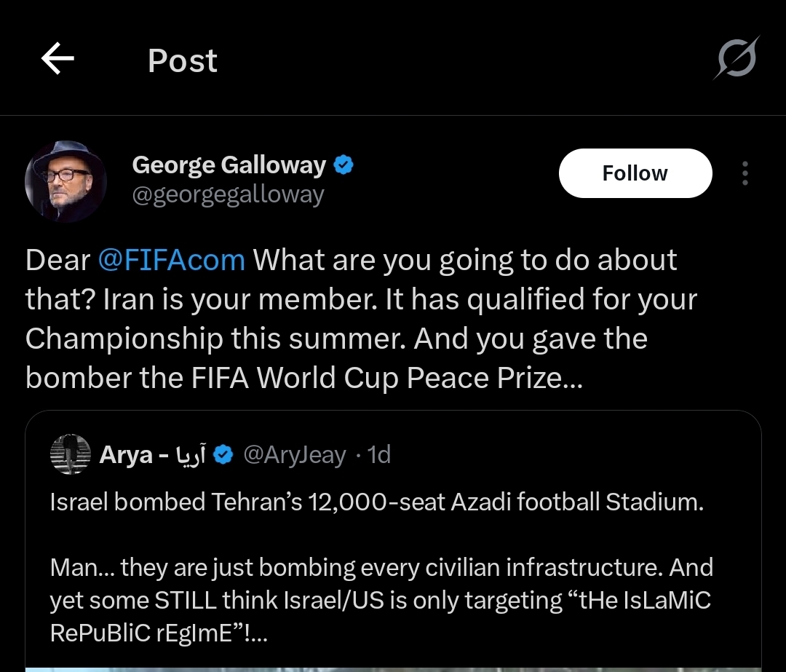Viewport: 786px width, 672px height.
Task: Tap the George Galloway display name
Action: click(x=229, y=165)
